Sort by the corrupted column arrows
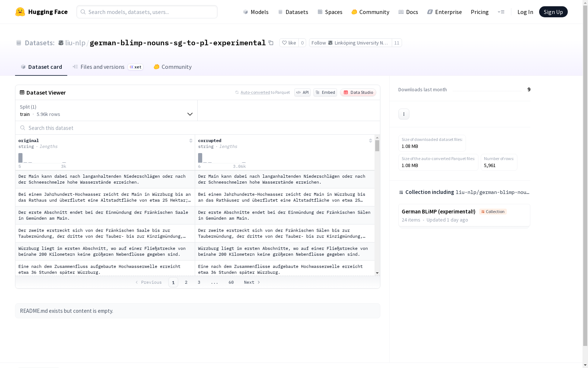This screenshot has width=588, height=368. (x=370, y=141)
